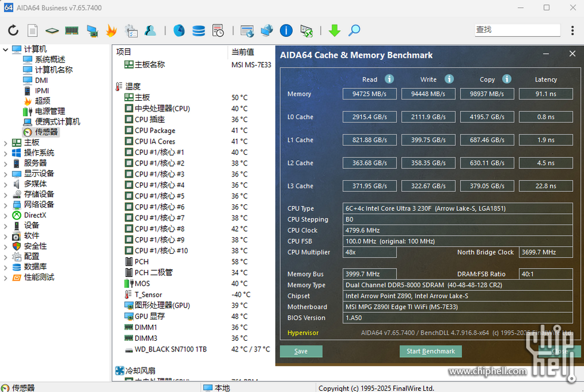Click the motherboard chip toolbar icon
Screen dimensions: 584x392
[x=52, y=30]
